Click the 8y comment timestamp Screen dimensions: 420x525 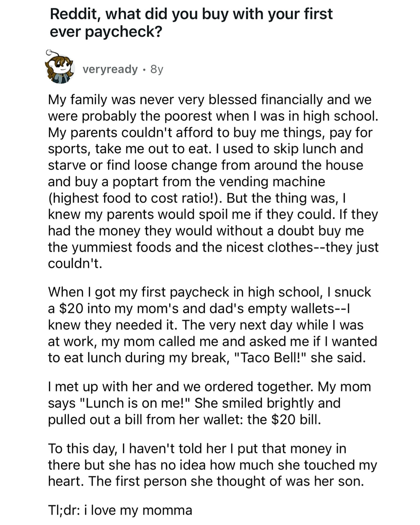[157, 69]
